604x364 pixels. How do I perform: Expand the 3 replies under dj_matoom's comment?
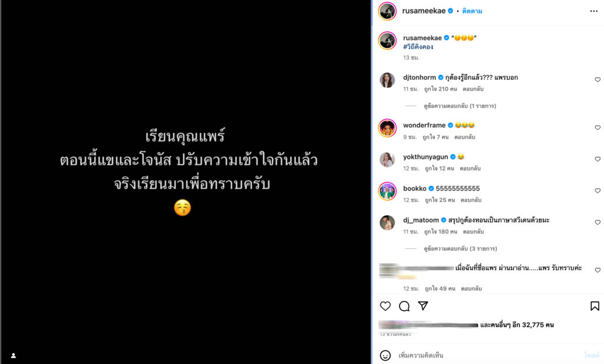[460, 249]
